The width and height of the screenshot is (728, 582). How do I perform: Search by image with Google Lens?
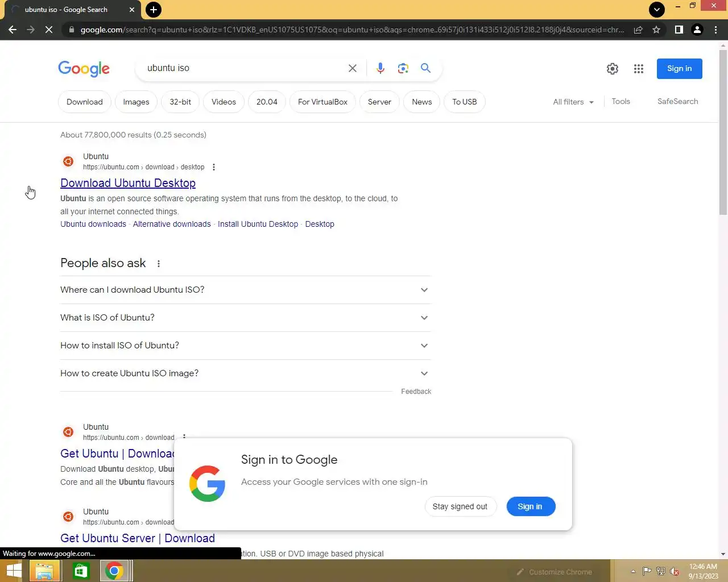click(403, 68)
